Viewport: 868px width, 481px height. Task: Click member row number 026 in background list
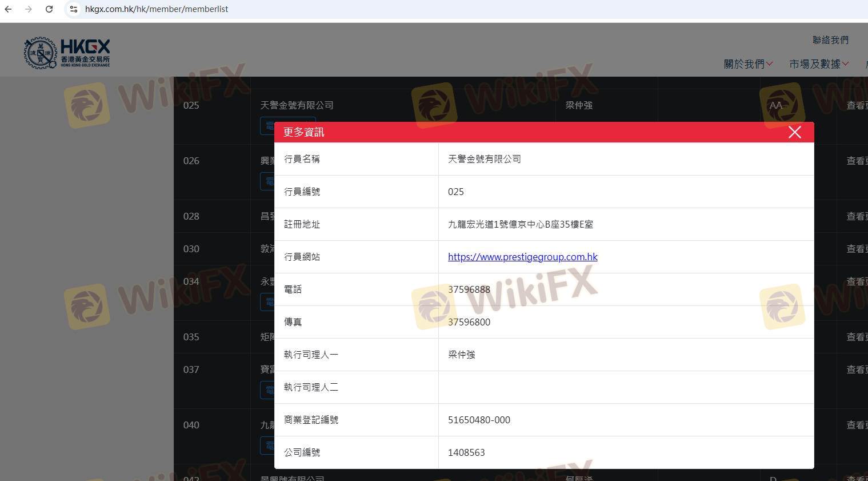[191, 161]
